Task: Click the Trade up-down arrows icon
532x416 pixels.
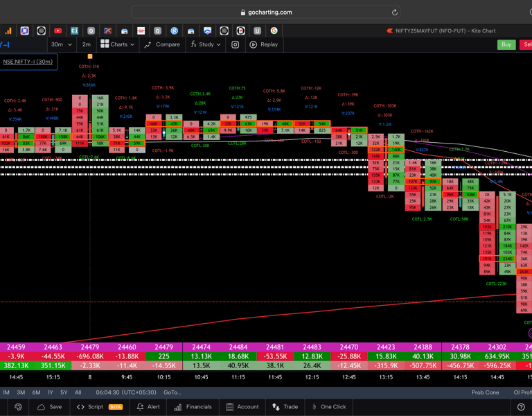Action: (x=276, y=407)
